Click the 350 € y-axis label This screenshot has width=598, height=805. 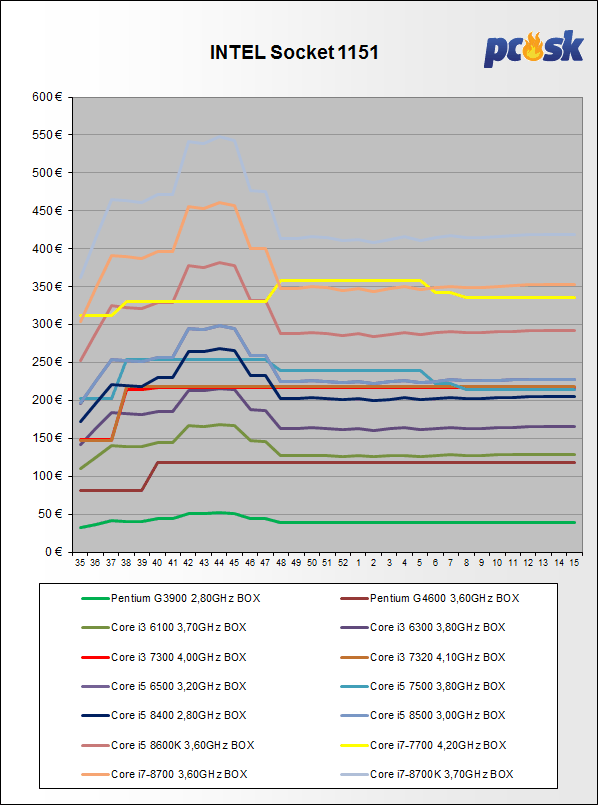coord(47,286)
